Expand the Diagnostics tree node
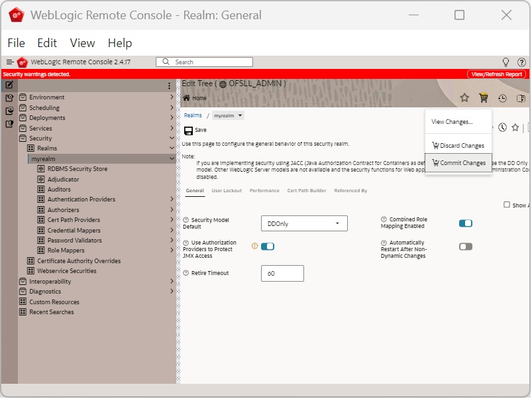This screenshot has width=532, height=399. pos(172,292)
